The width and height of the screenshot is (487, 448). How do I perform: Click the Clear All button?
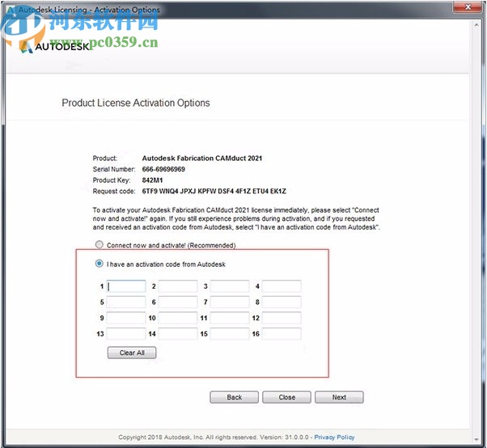(132, 353)
